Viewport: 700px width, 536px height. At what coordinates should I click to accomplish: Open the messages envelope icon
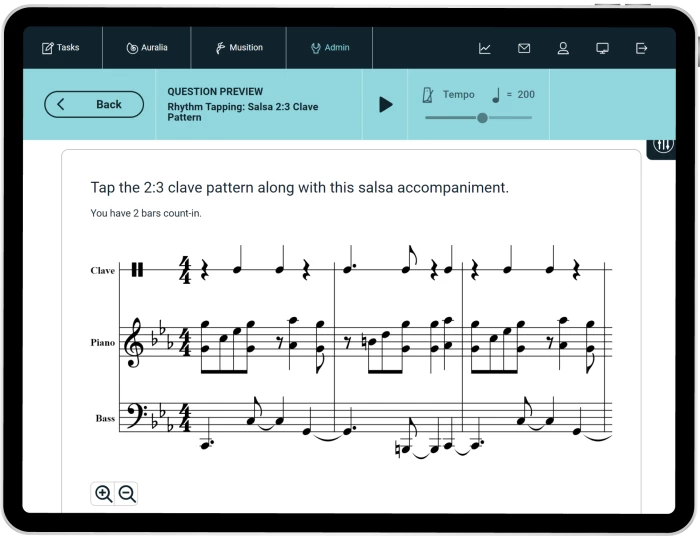click(524, 48)
